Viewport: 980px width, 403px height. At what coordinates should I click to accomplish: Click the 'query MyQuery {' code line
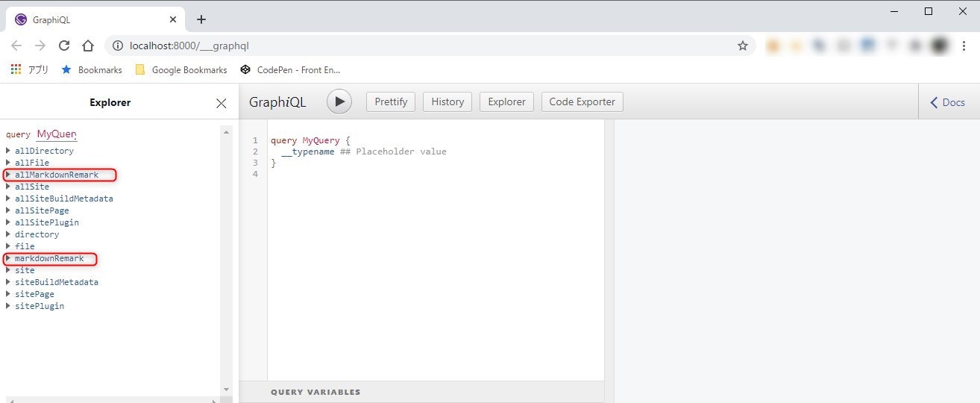point(310,140)
